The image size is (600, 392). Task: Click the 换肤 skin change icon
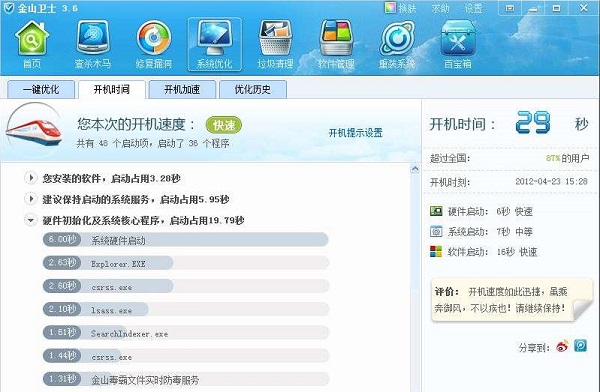coord(390,8)
